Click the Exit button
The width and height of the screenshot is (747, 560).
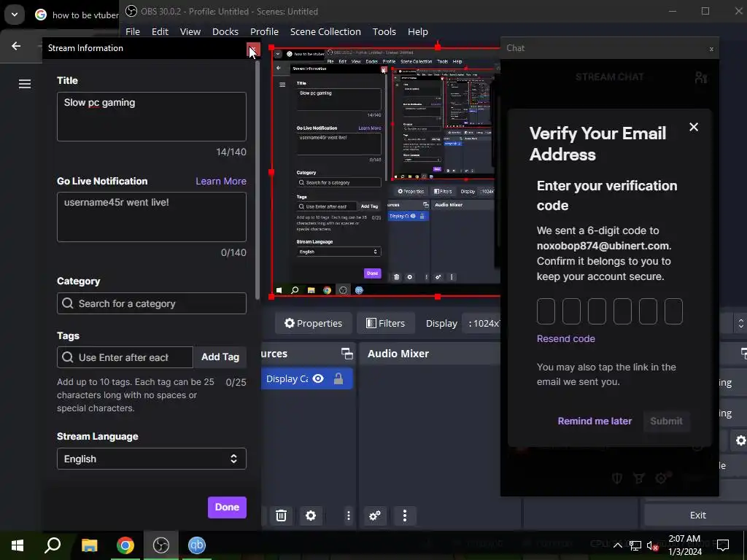click(697, 515)
